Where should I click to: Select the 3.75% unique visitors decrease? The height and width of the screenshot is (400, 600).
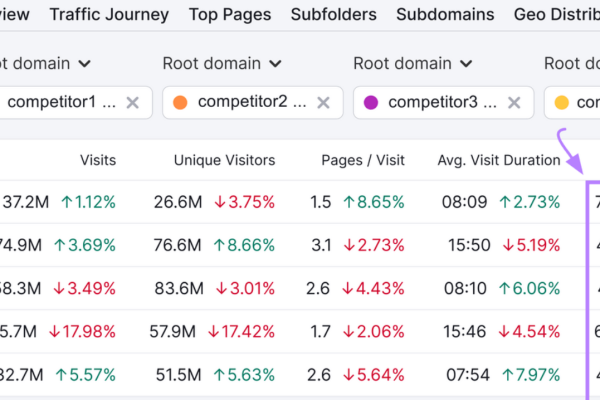tap(245, 202)
